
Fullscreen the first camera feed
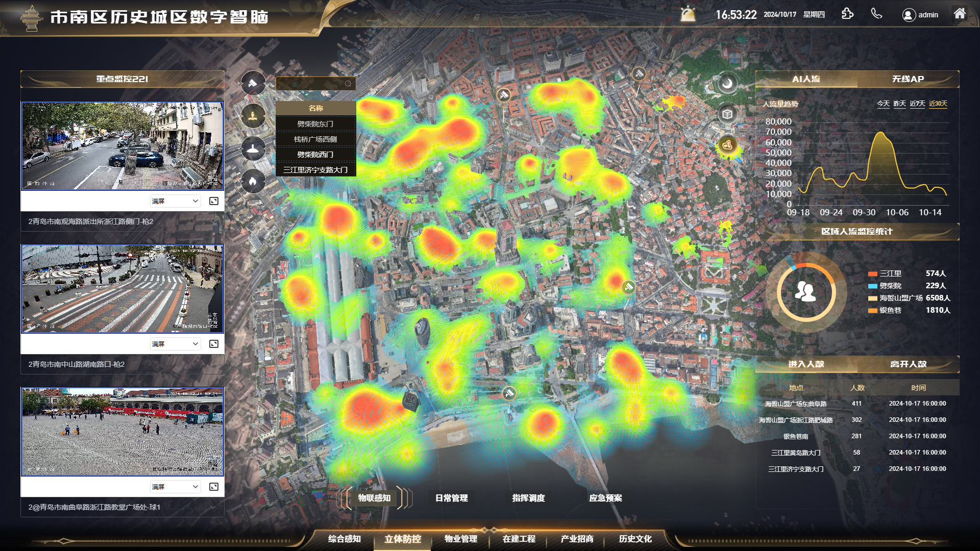[214, 201]
